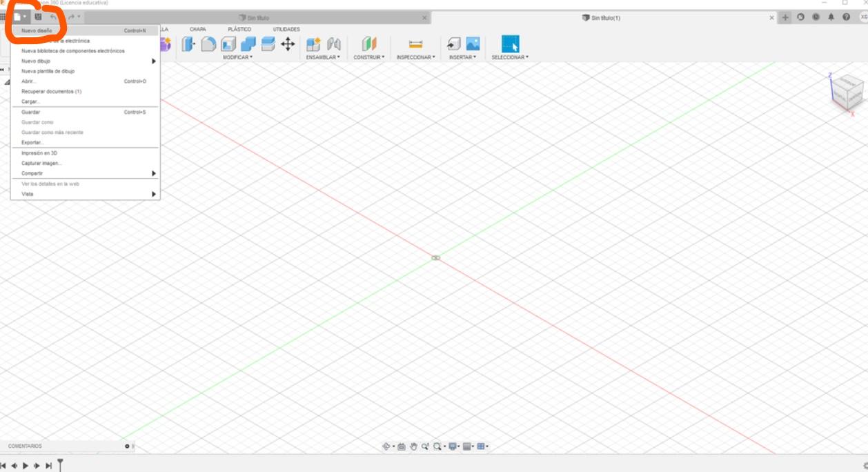The image size is (868, 472).
Task: Expand the INSPECCIONAR dropdown
Action: coord(416,57)
